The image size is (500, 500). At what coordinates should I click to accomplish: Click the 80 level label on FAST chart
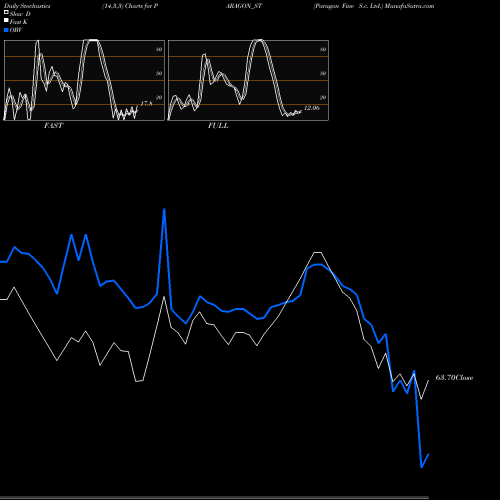[x=159, y=49]
